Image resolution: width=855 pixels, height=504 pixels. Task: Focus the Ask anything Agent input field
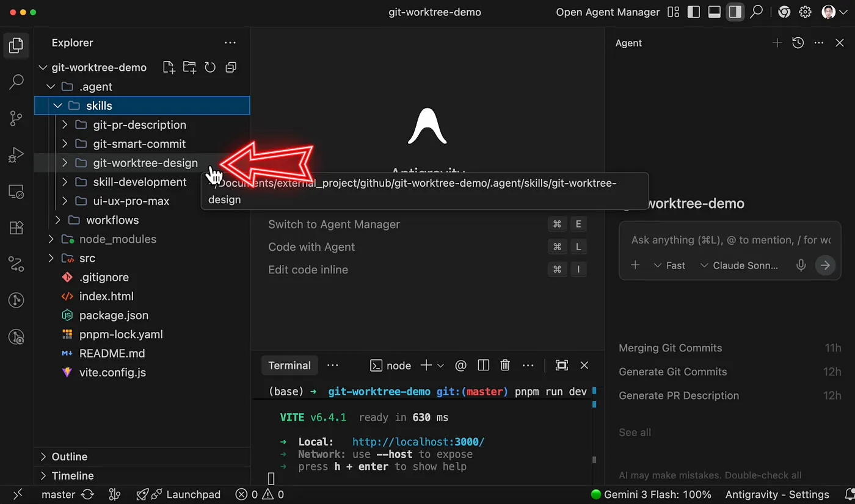pos(730,240)
